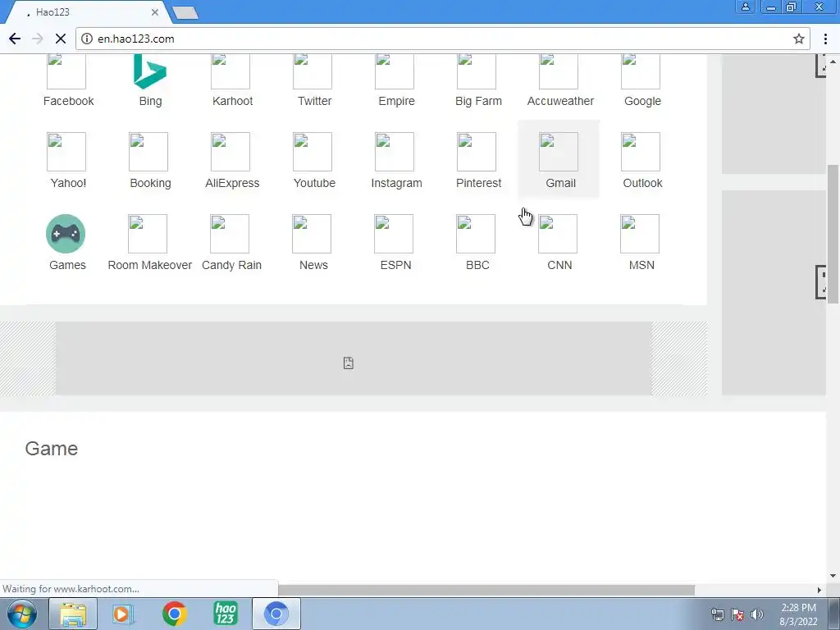Open the Yahoo! shortcut icon
Viewport: 840px width, 630px height.
click(66, 152)
